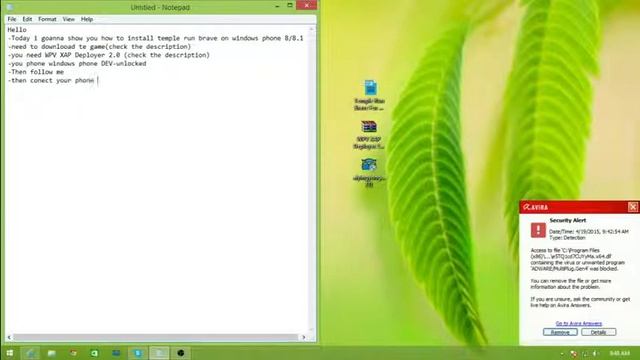This screenshot has height=360, width=640.
Task: Open the Edit menu in Notepad
Action: (27, 19)
